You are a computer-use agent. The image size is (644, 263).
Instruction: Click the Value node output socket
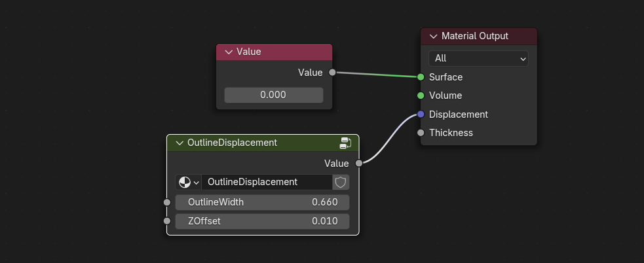pyautogui.click(x=332, y=73)
